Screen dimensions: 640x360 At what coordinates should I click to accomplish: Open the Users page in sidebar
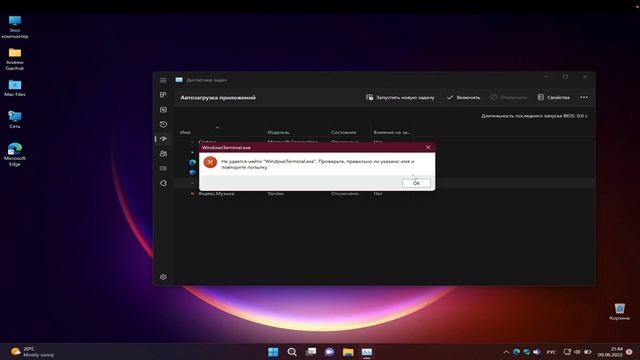[163, 154]
